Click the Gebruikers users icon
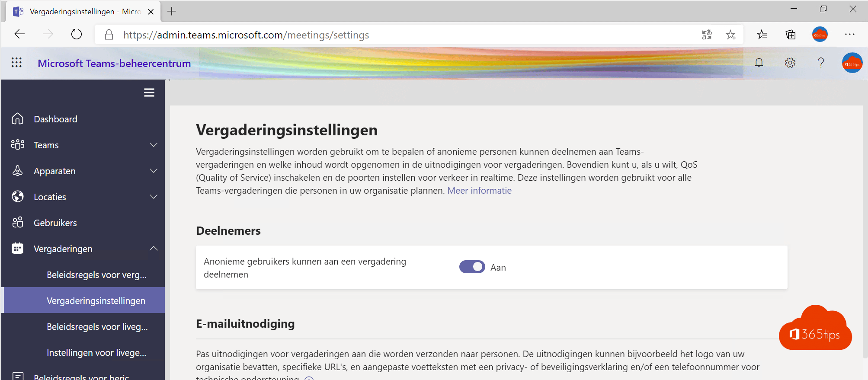 tap(18, 222)
